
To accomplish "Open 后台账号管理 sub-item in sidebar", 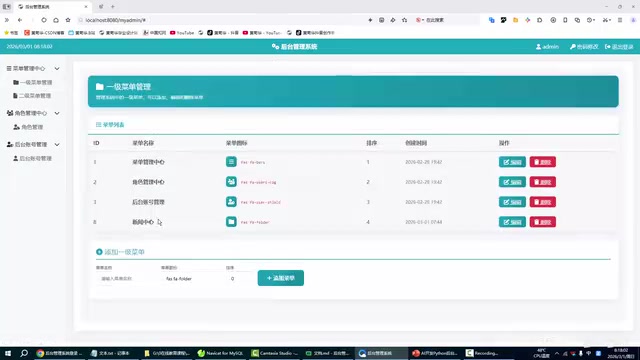I will pyautogui.click(x=32, y=158).
